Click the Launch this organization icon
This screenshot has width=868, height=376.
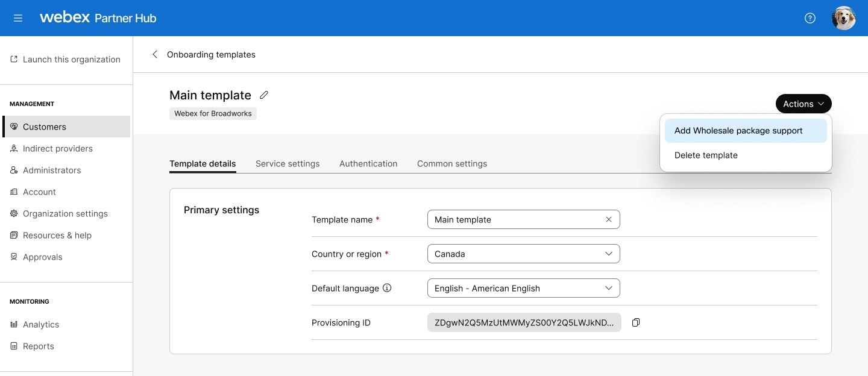tap(14, 59)
